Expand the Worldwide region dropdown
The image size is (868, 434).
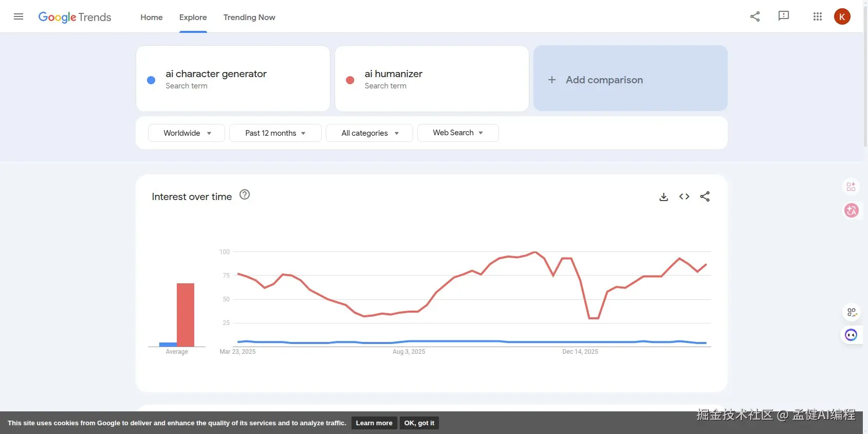187,133
